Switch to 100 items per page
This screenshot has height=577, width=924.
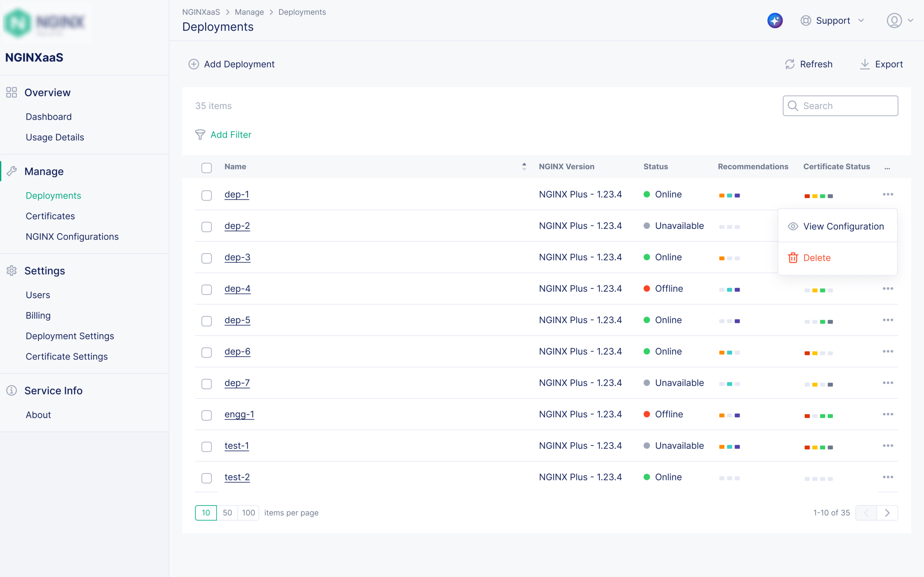[x=249, y=513]
